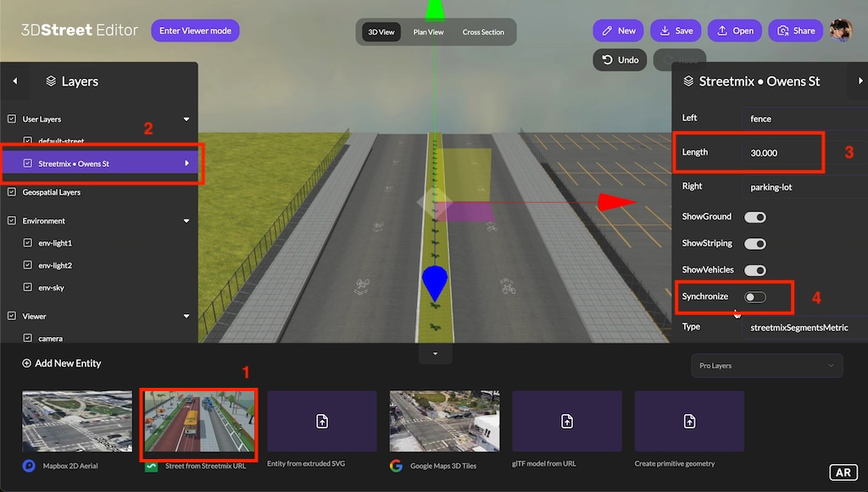Collapse the Environment group
Screen dimensions: 868x492
click(186, 220)
